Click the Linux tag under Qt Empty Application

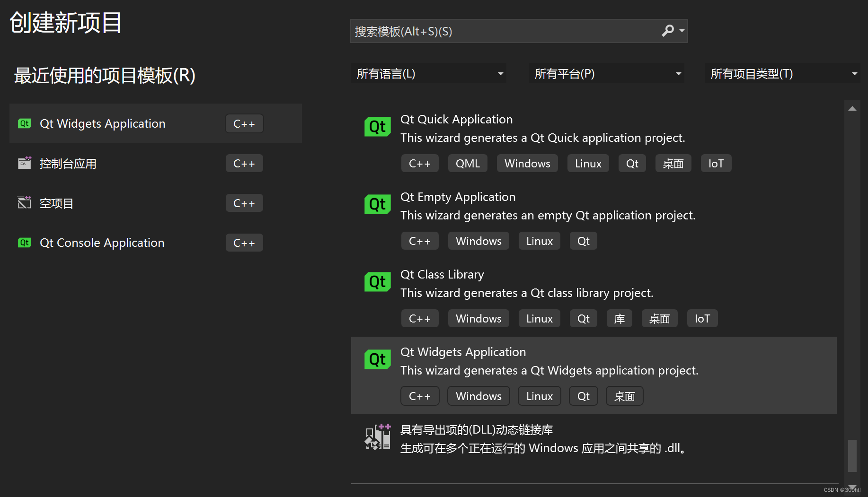tap(539, 241)
